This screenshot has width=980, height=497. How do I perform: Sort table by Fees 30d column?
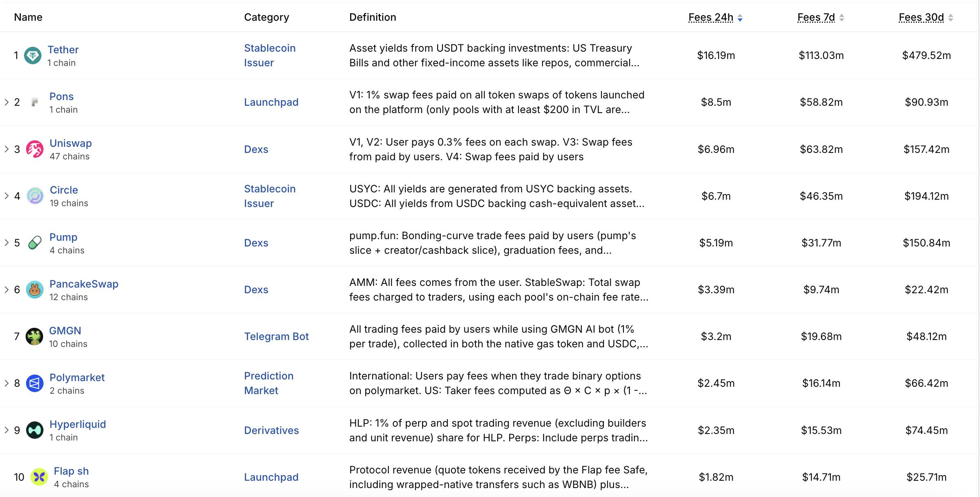pyautogui.click(x=926, y=17)
